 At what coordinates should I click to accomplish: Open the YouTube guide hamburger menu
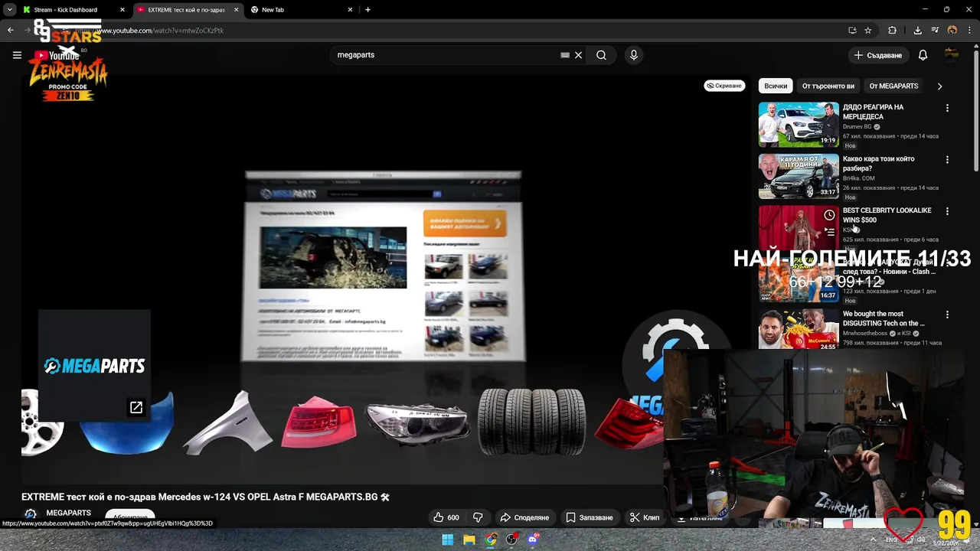coord(17,55)
